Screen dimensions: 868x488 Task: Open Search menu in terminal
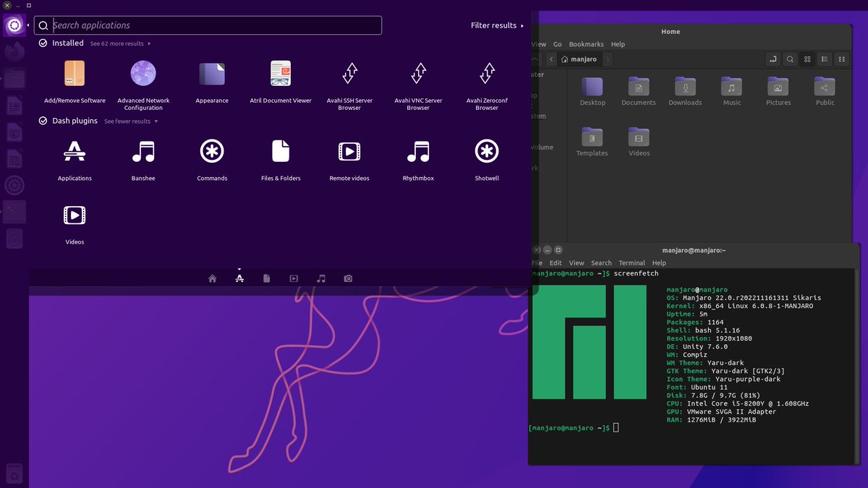(601, 263)
